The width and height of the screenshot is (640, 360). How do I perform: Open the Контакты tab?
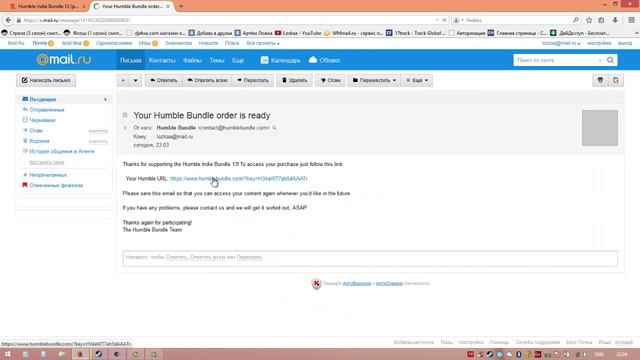[162, 60]
